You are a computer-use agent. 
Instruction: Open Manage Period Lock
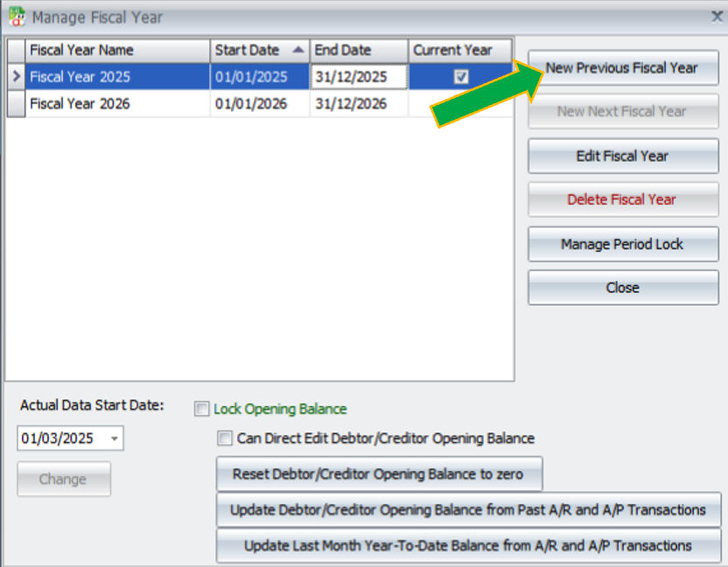click(622, 243)
